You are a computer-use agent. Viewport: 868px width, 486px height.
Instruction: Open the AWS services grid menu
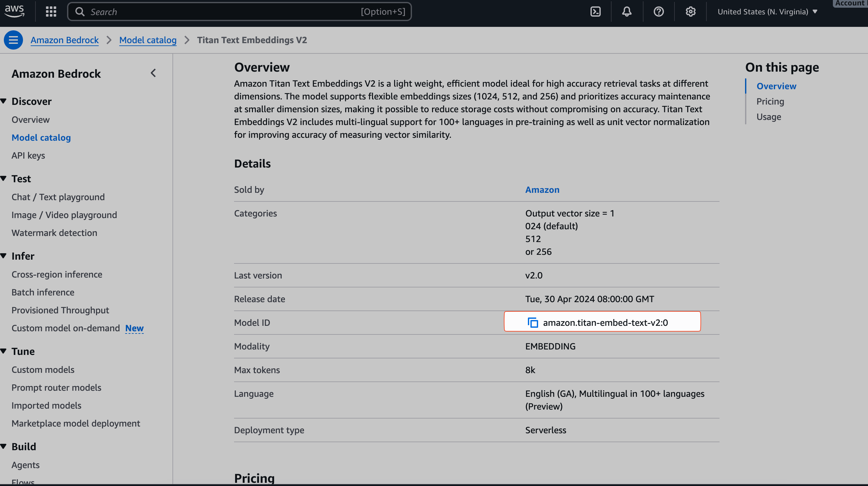pyautogui.click(x=51, y=11)
